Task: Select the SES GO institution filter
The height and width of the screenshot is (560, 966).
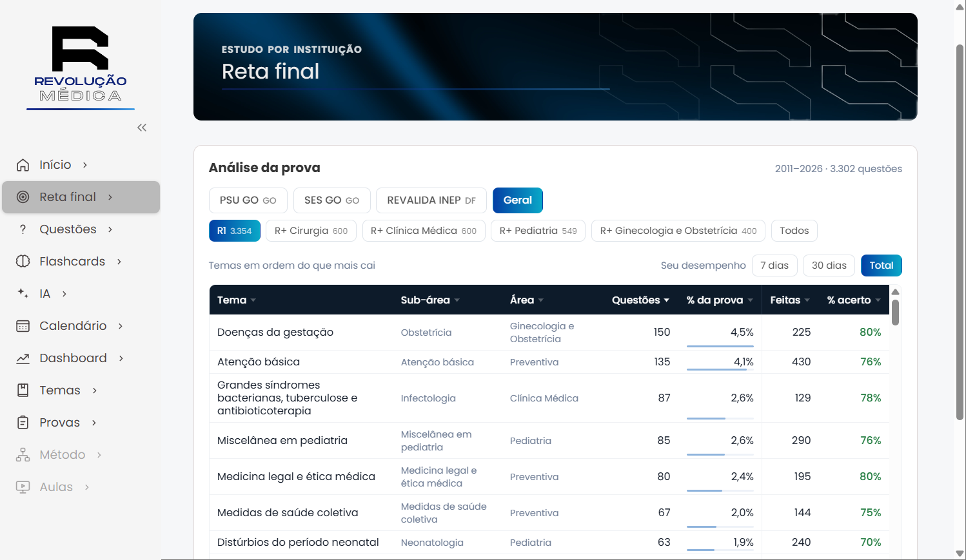Action: pos(331,200)
